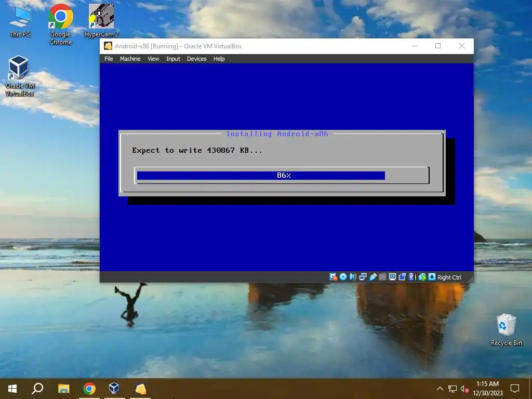Open the File menu in VirtualBox

click(x=109, y=59)
